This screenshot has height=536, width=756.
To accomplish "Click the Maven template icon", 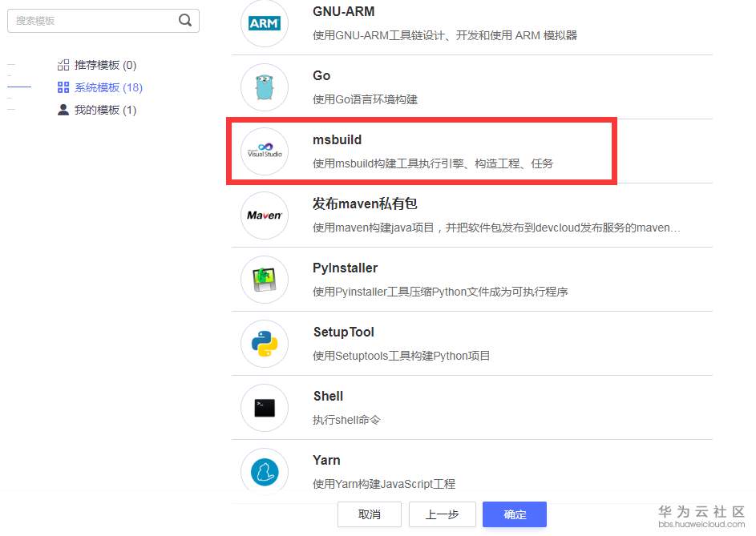I will coord(265,216).
